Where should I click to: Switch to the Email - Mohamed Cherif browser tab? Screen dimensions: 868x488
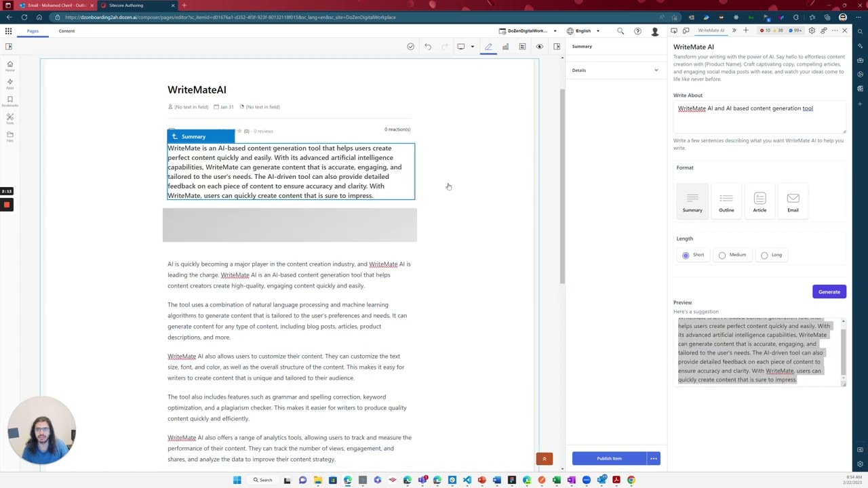pyautogui.click(x=57, y=5)
